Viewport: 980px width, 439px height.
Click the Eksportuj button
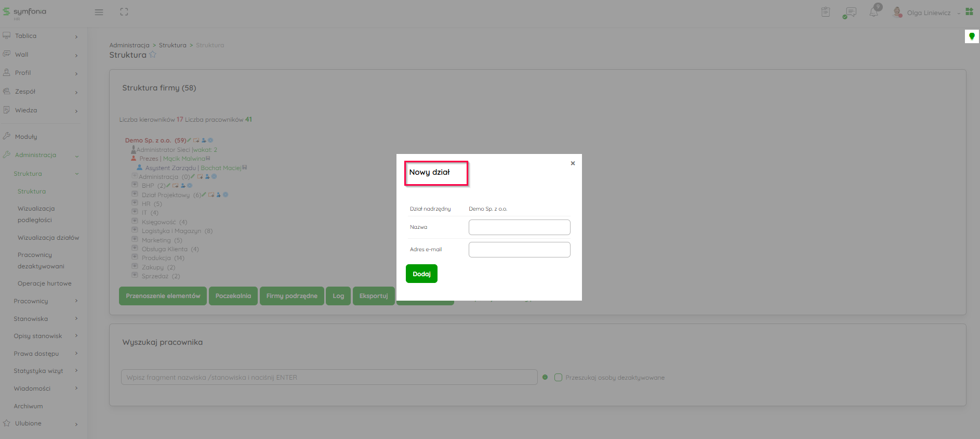[374, 296]
